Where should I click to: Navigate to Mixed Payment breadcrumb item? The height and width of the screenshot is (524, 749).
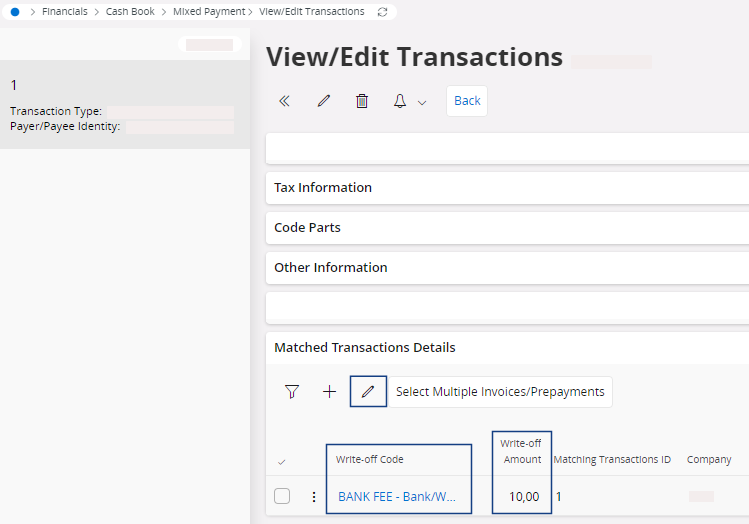point(209,12)
